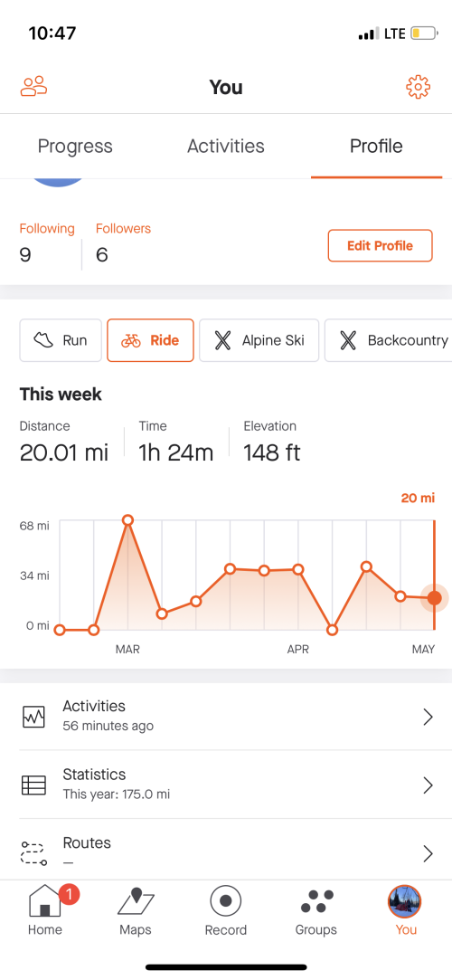452x980 pixels.
Task: Tap the Followers count
Action: (123, 244)
